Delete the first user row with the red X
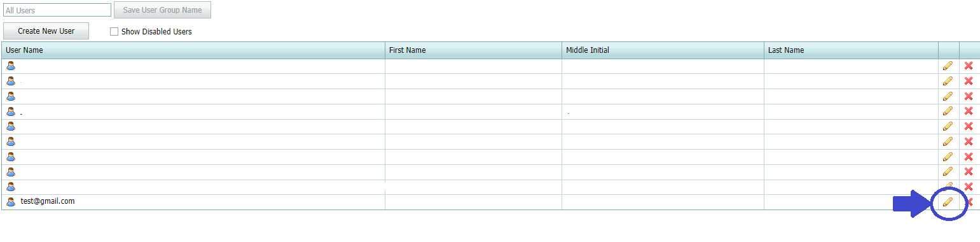Image resolution: width=980 pixels, height=242 pixels. point(969,66)
